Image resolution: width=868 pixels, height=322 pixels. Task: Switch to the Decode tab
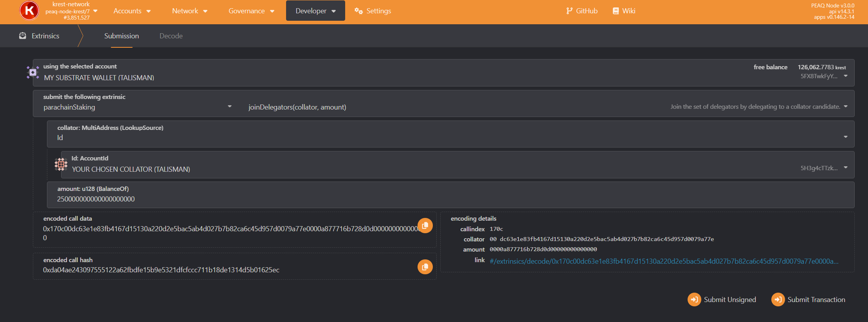point(171,36)
